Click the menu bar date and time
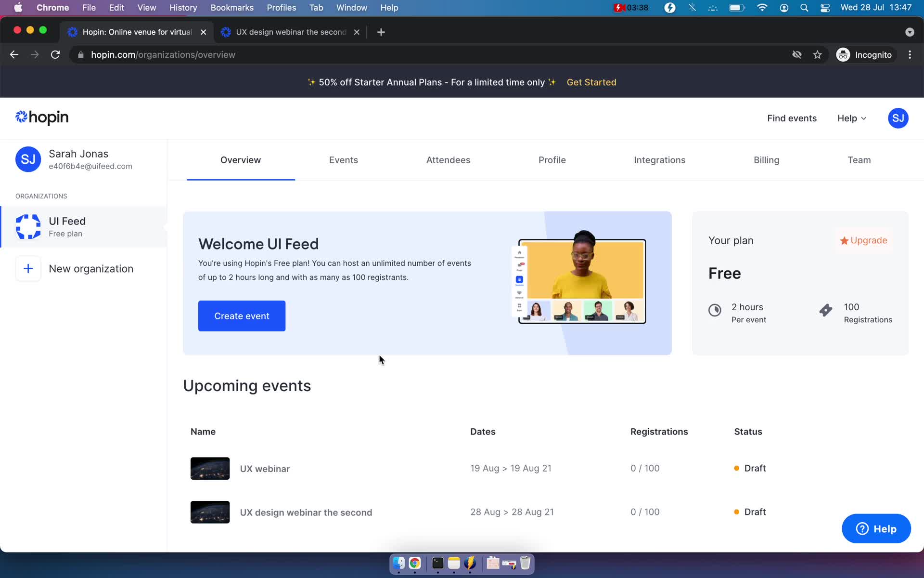This screenshot has height=578, width=924. click(x=876, y=8)
